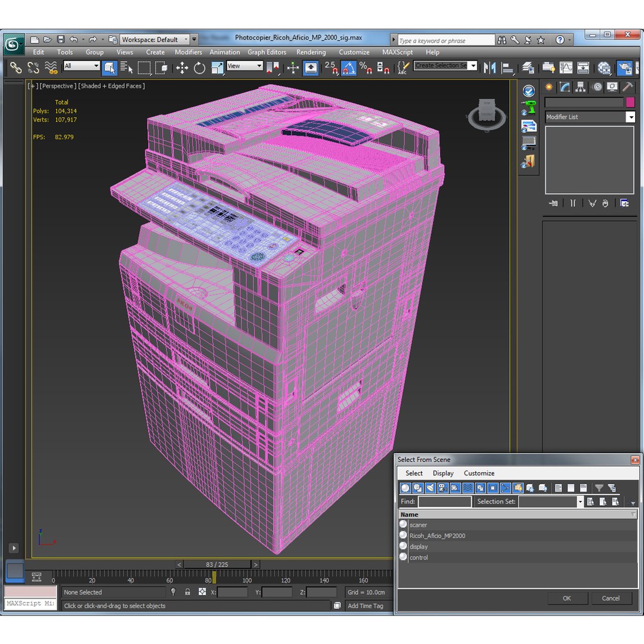Screen dimensions: 644x644
Task: Click the Find input field
Action: click(x=444, y=501)
